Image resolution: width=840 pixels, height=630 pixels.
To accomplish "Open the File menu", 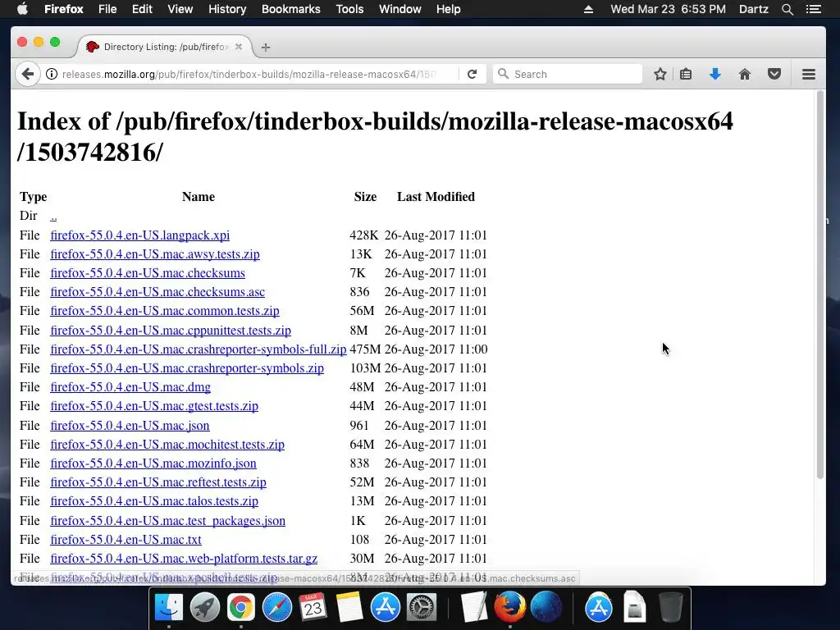I will click(x=107, y=9).
